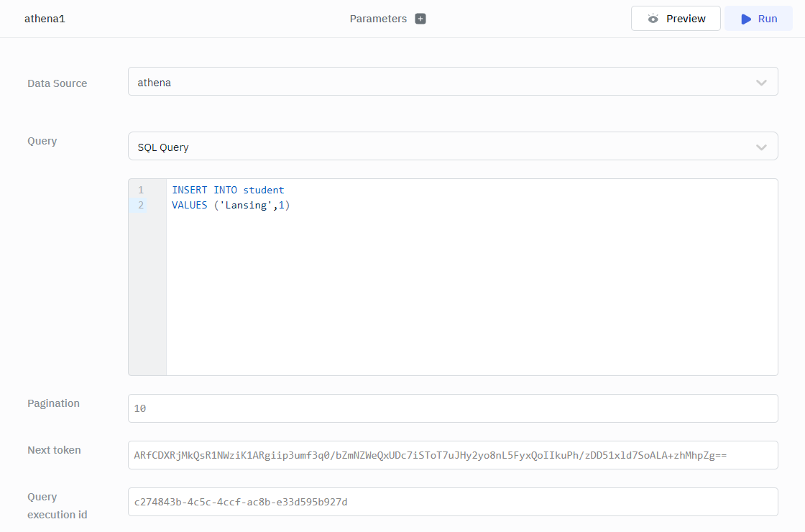
Task: Open the SQL Query type selector
Action: (x=452, y=147)
